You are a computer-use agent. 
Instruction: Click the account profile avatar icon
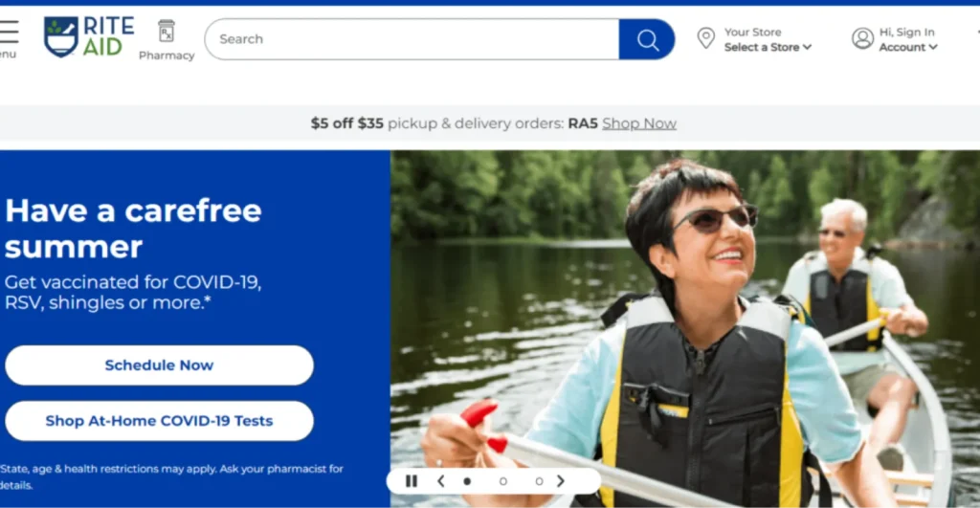tap(862, 38)
